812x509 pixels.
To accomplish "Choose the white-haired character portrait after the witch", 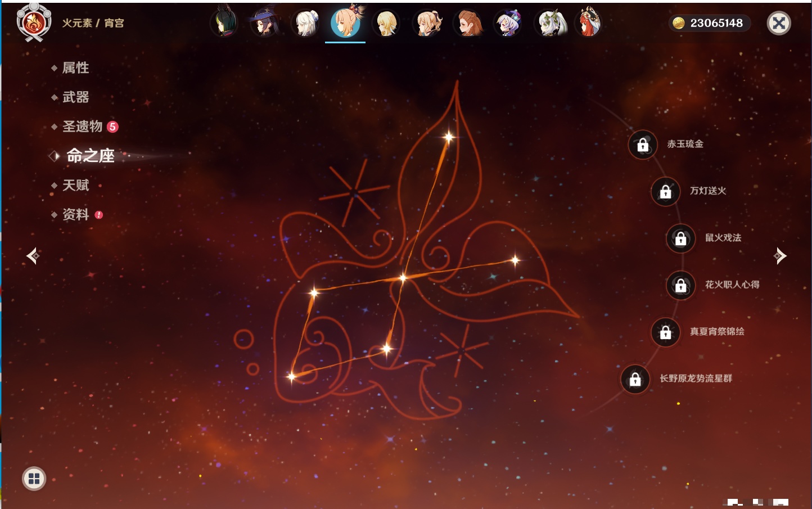I will 305,23.
